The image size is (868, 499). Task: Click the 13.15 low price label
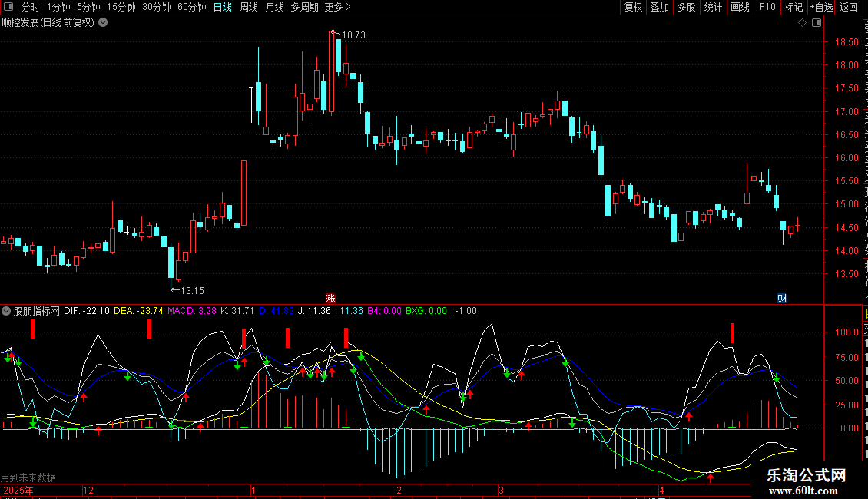pyautogui.click(x=192, y=290)
